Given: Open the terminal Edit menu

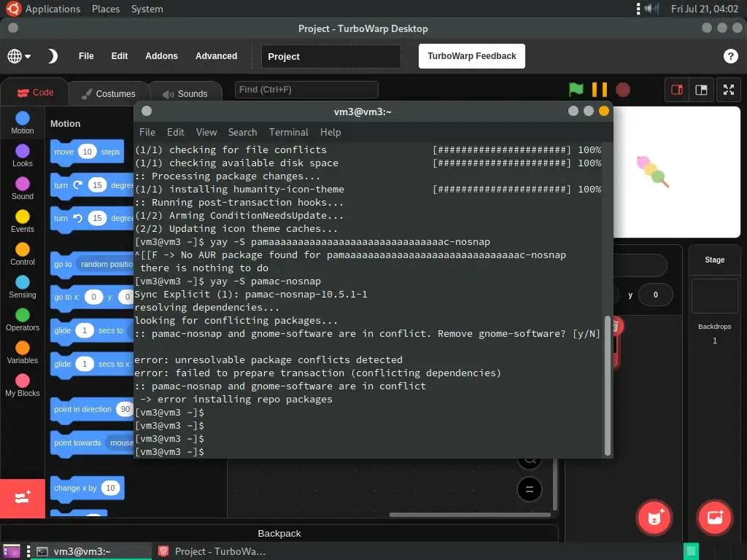Looking at the screenshot, I should coord(175,133).
